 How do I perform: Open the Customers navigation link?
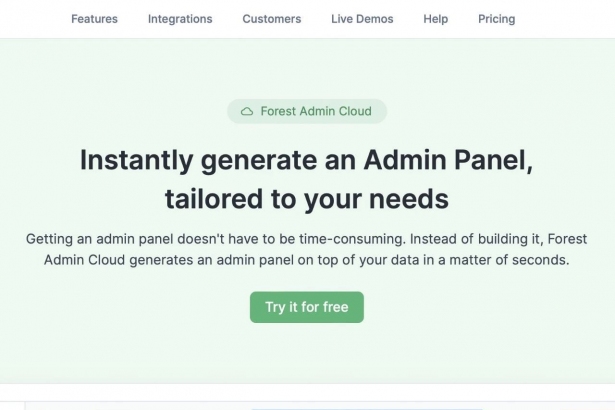pyautogui.click(x=272, y=19)
